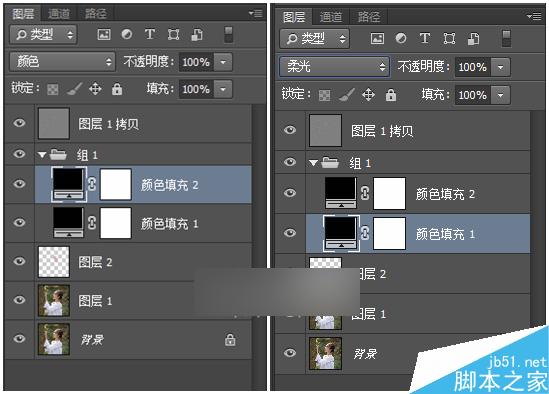Click adjustment layer filter icon in left panel
The image size is (549, 394).
point(127,34)
